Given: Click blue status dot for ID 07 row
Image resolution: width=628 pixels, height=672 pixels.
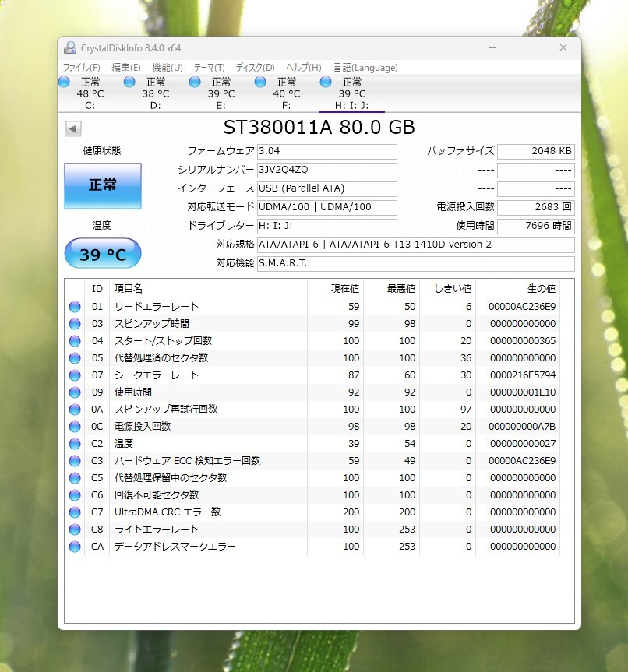Looking at the screenshot, I should (x=75, y=375).
